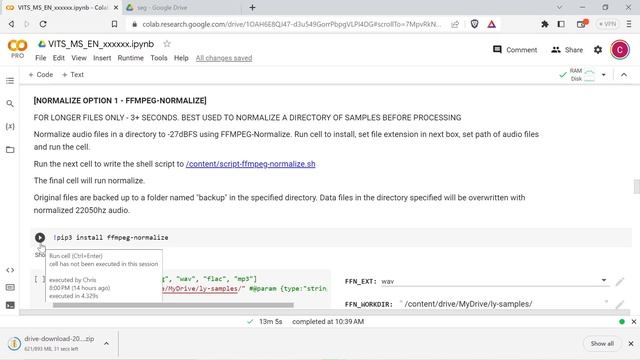Expand the RAM Disk connection dropdown arrow

[x=604, y=75]
